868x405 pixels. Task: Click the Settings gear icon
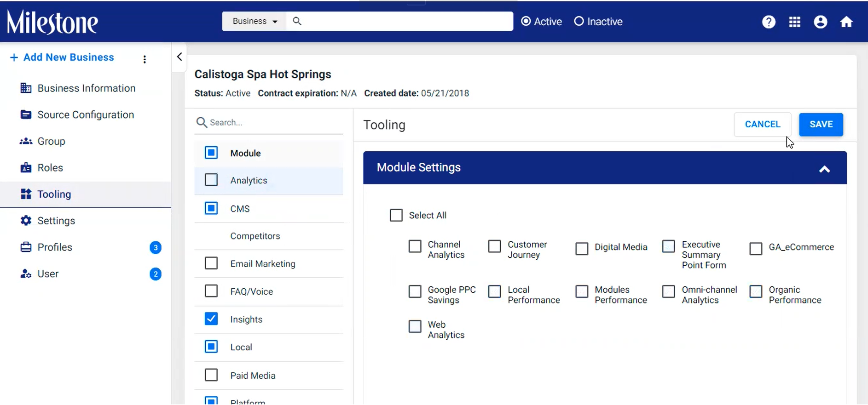pos(26,221)
